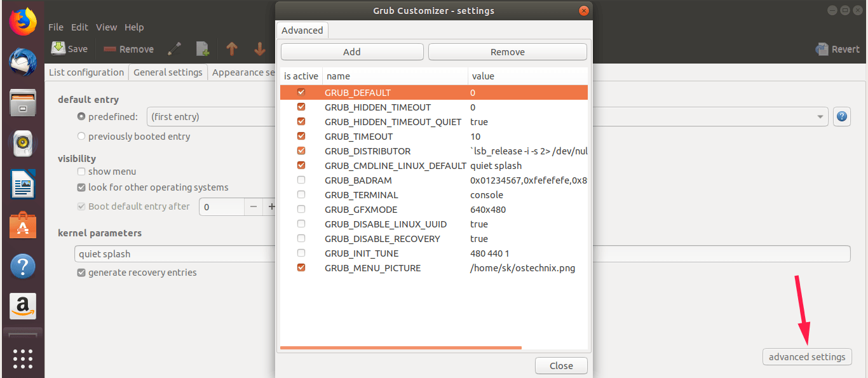This screenshot has width=868, height=378.
Task: Open help via the question mark icon
Action: click(x=841, y=116)
